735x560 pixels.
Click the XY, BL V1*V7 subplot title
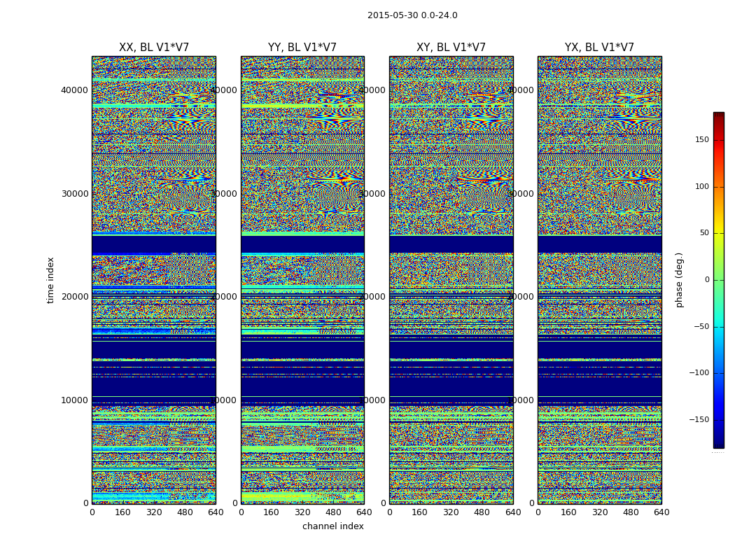[451, 48]
